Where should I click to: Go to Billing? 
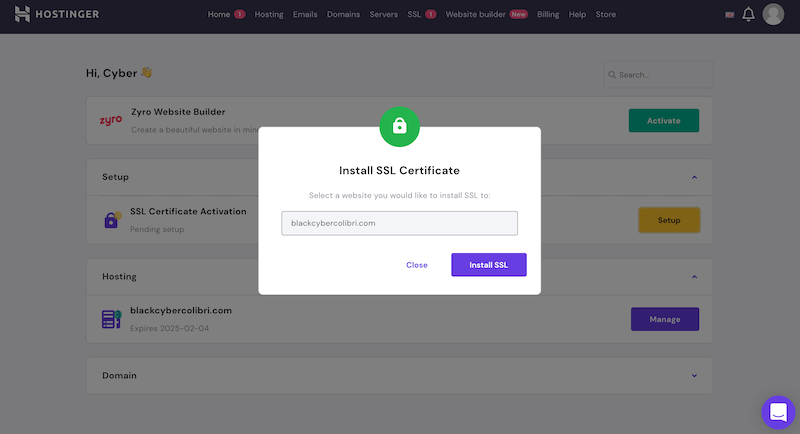point(548,14)
